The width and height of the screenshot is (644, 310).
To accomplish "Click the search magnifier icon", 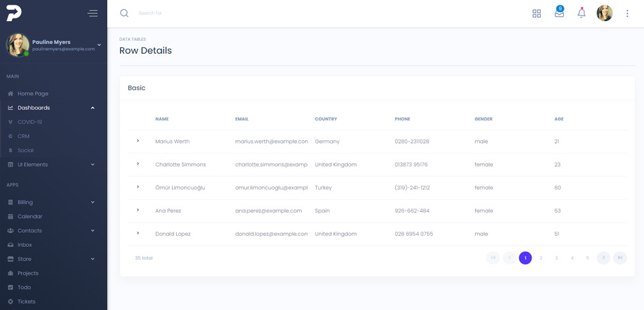I will pyautogui.click(x=124, y=13).
